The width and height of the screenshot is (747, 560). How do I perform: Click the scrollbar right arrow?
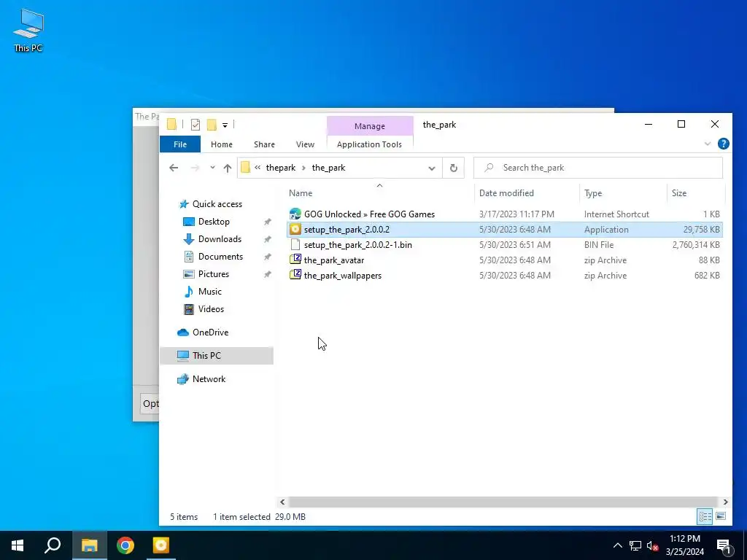coord(725,502)
